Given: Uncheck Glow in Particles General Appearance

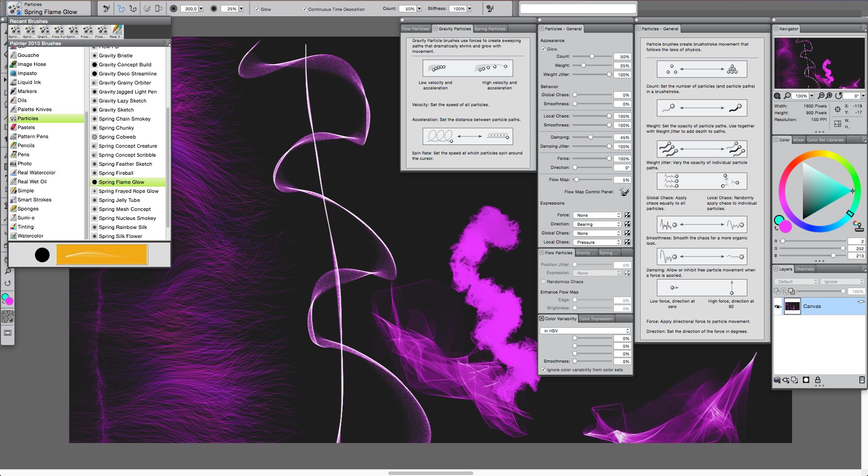Looking at the screenshot, I should pyautogui.click(x=543, y=49).
